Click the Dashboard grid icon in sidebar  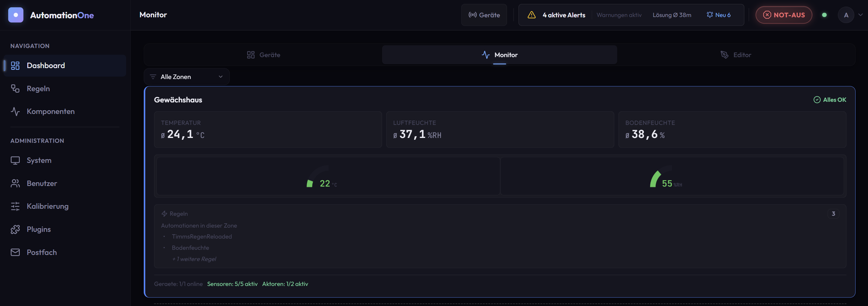[15, 65]
